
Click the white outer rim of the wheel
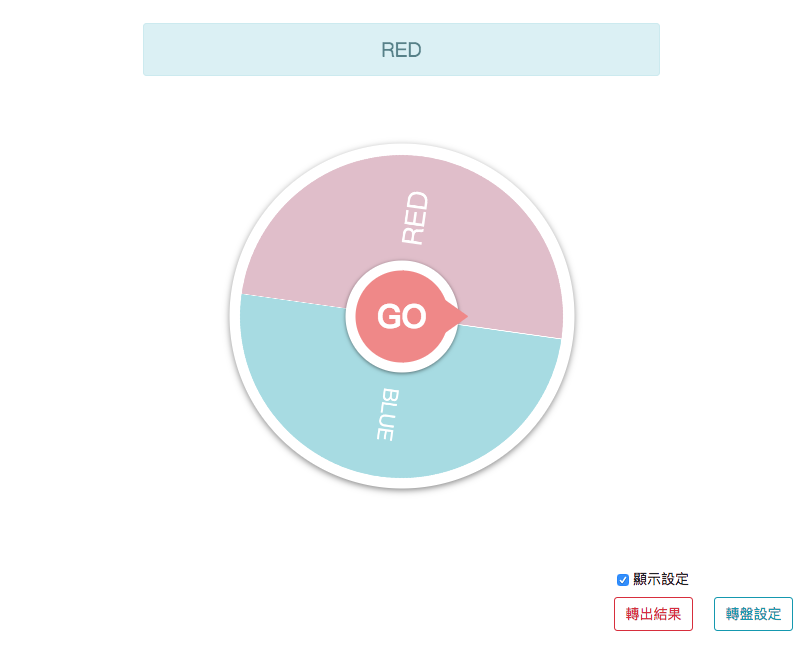(402, 149)
